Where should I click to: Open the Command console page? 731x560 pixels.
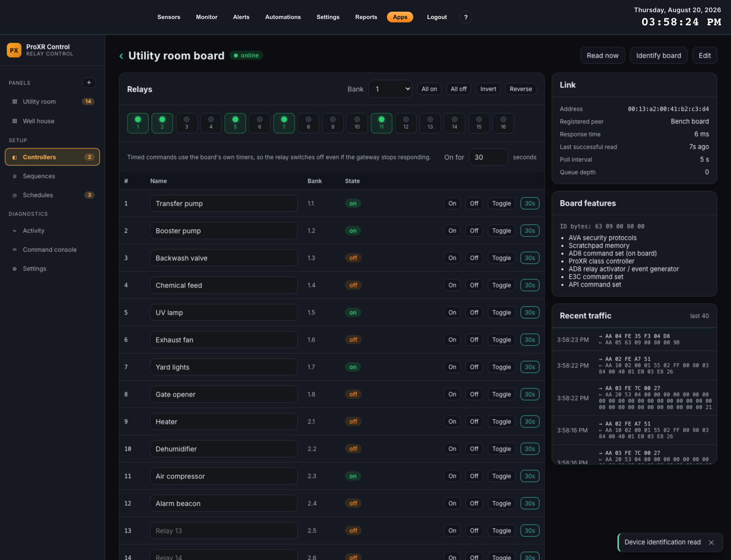(52, 250)
